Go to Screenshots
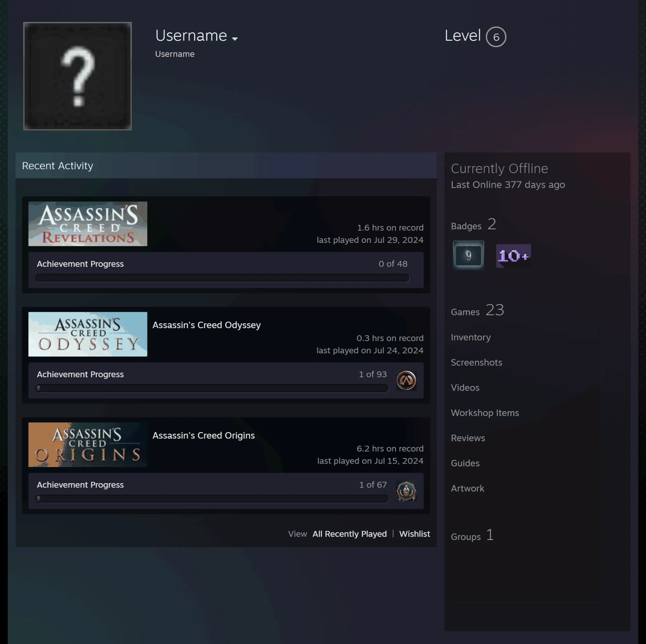 click(476, 362)
